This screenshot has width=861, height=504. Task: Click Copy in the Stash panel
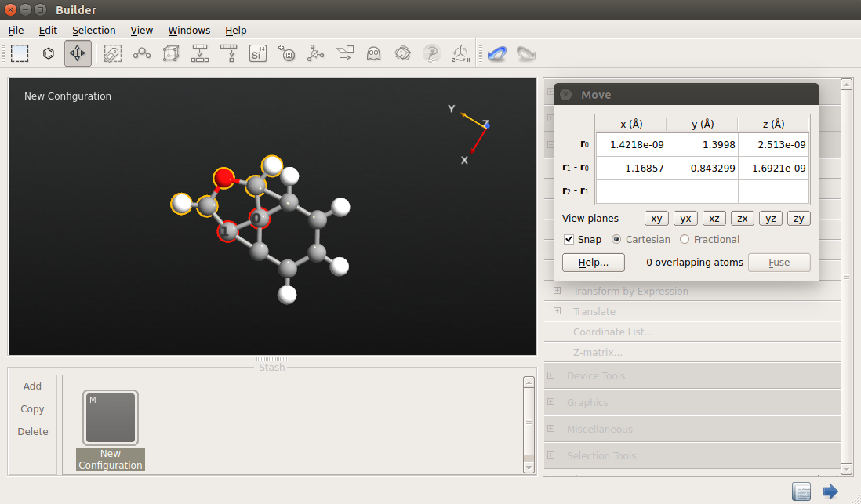pos(32,409)
